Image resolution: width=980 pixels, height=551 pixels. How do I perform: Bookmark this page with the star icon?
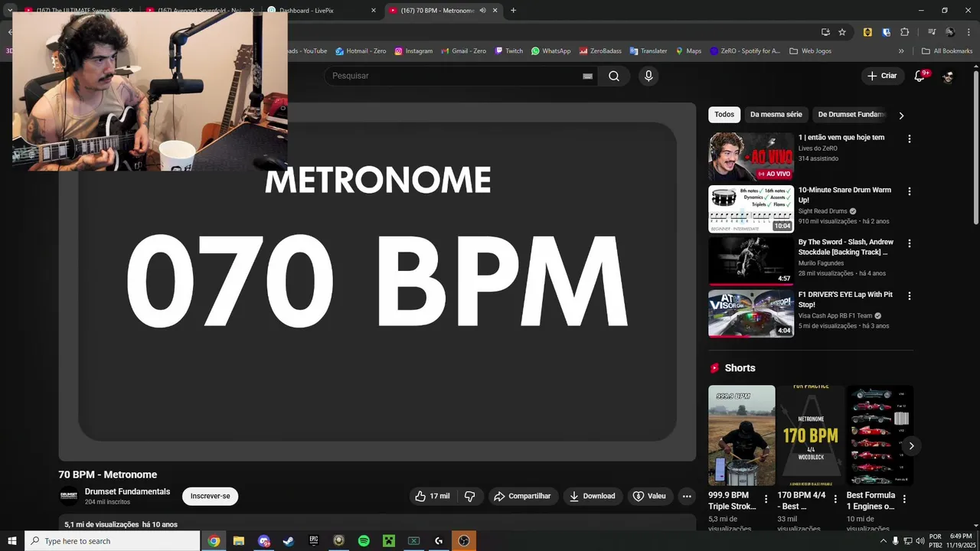coord(842,32)
